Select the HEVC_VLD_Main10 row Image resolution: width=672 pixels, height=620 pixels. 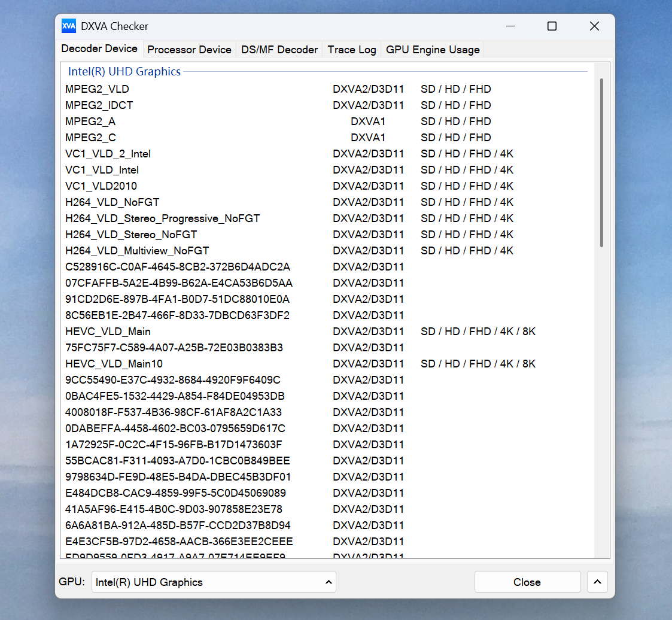pos(327,364)
